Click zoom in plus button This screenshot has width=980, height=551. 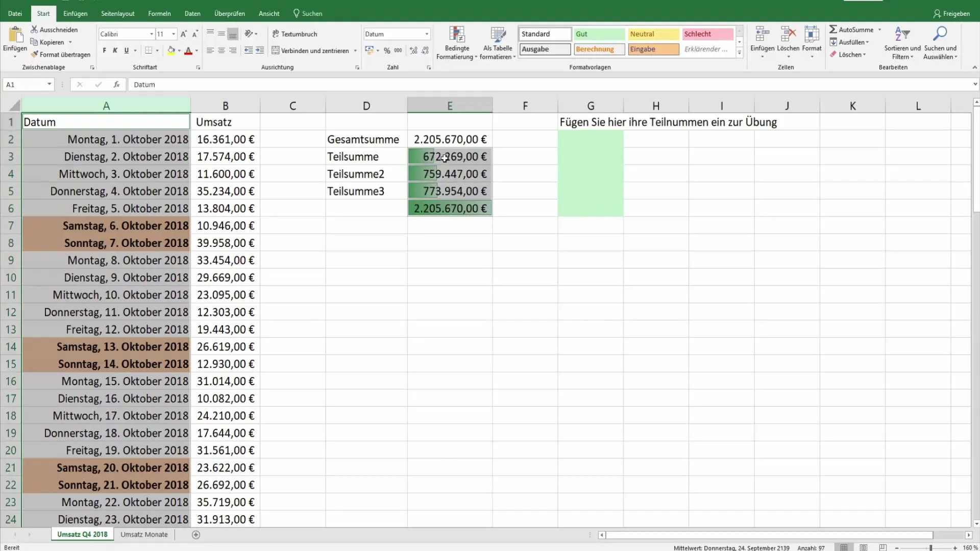955,548
